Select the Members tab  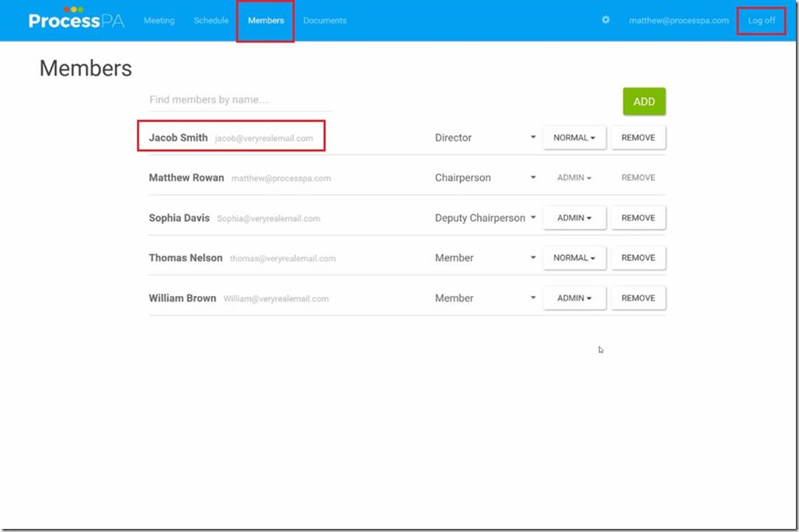266,21
